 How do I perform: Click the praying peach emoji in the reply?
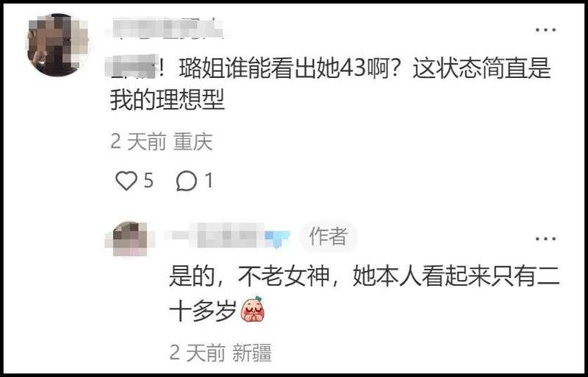pos(253,309)
